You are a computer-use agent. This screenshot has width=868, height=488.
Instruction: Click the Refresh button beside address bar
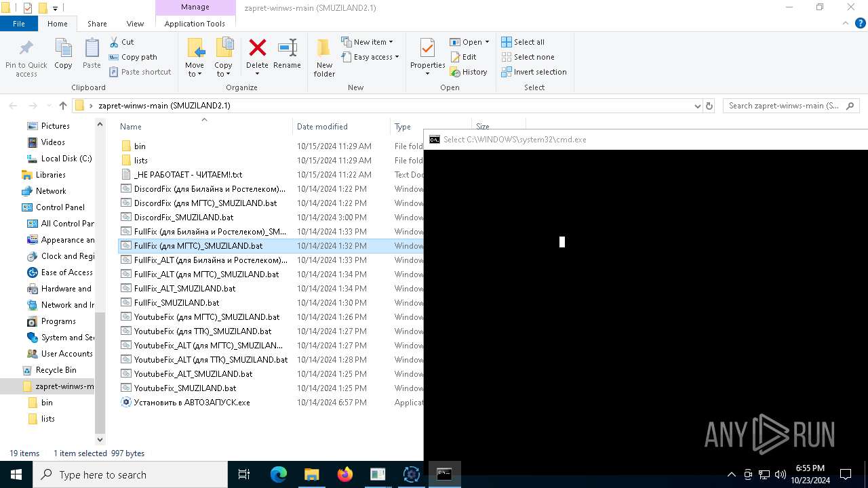pyautogui.click(x=709, y=106)
